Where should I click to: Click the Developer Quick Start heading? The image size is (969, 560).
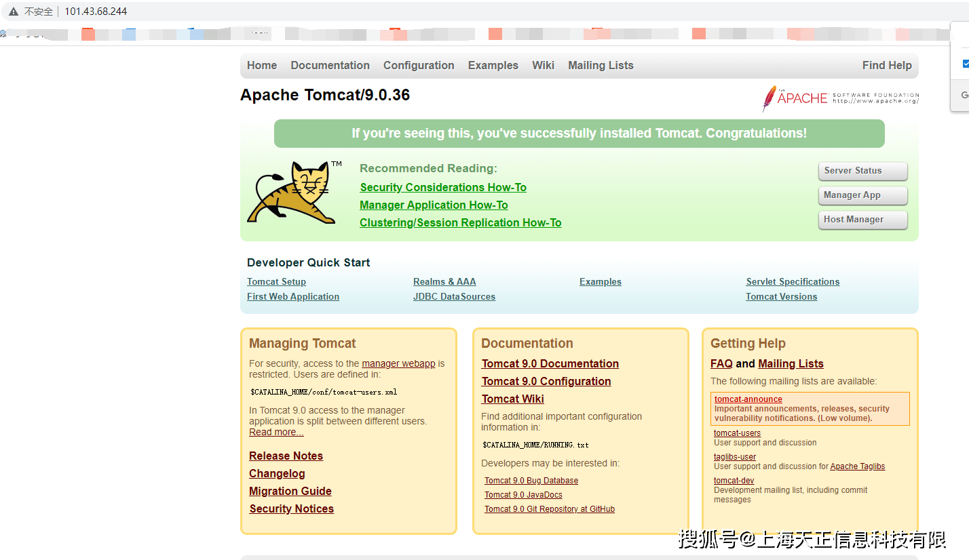point(309,263)
